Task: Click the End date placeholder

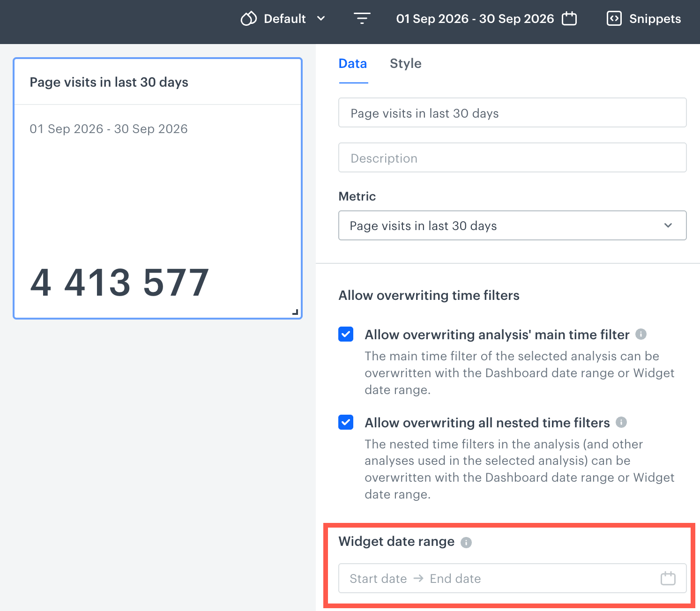Action: pyautogui.click(x=455, y=579)
